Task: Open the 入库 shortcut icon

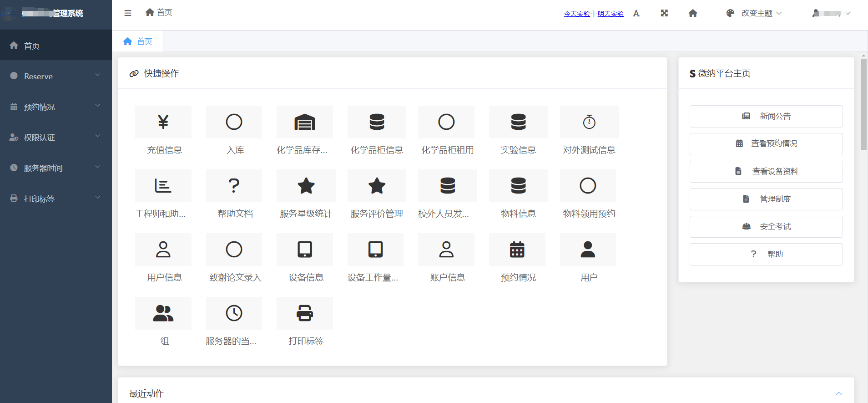Action: pos(234,122)
